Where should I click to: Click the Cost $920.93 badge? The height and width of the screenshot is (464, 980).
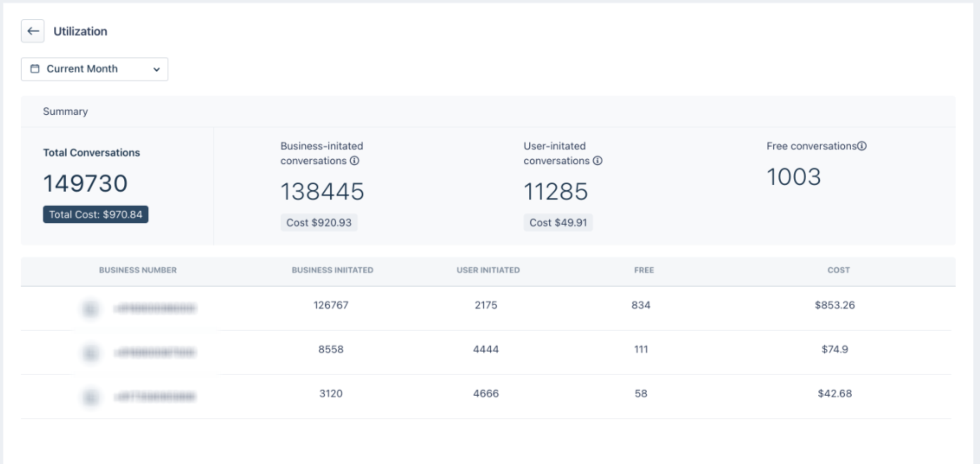(319, 222)
